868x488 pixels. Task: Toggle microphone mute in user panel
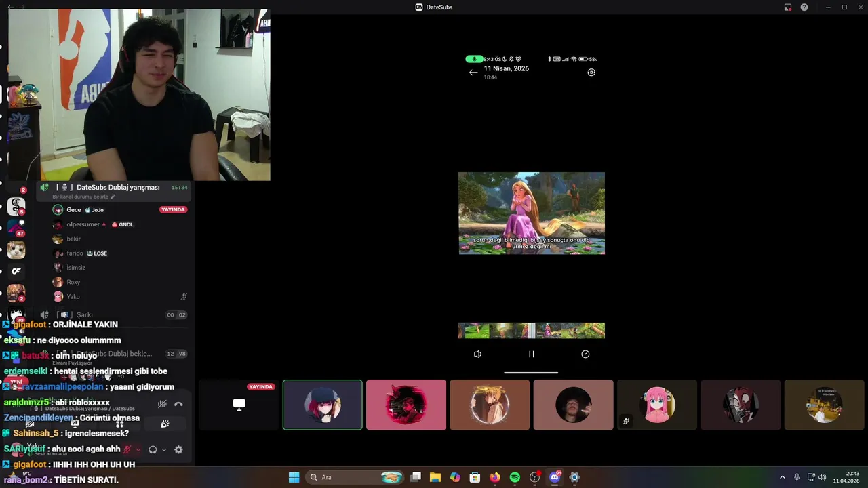127,449
